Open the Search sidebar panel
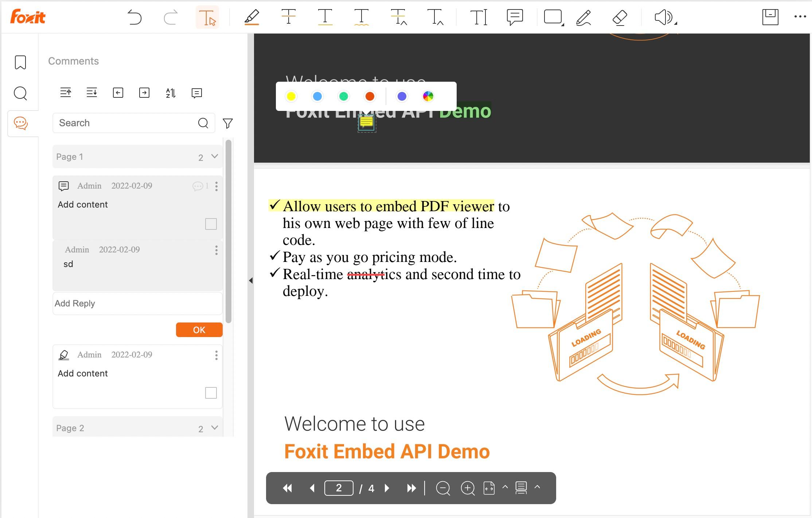Viewport: 812px width, 518px height. [20, 93]
